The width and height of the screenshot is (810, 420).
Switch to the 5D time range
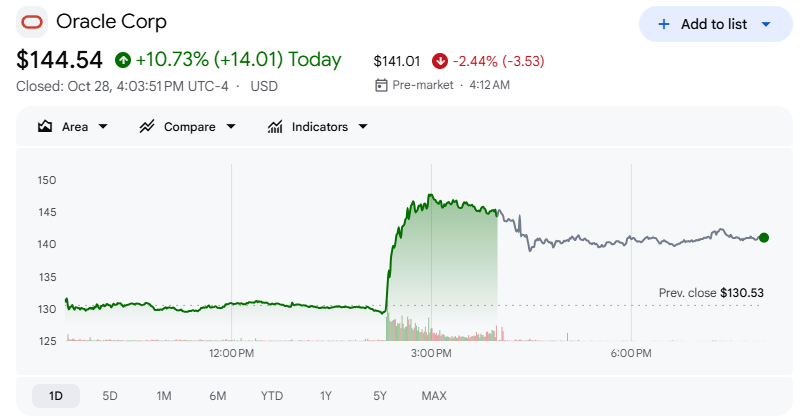coord(110,396)
